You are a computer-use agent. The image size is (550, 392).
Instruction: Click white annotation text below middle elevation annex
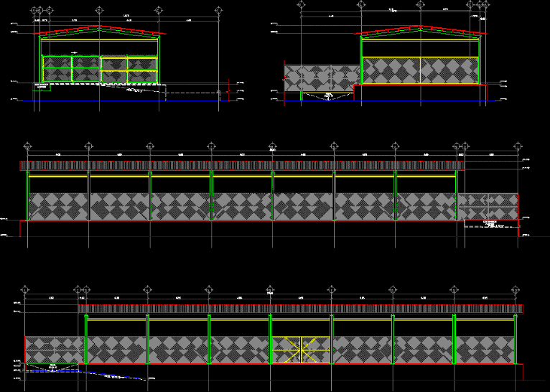[x=491, y=224]
